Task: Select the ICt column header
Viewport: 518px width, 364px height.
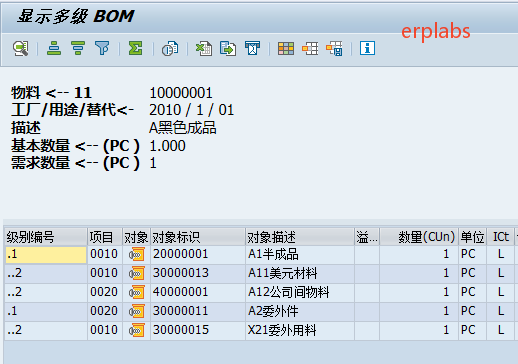Action: point(501,237)
